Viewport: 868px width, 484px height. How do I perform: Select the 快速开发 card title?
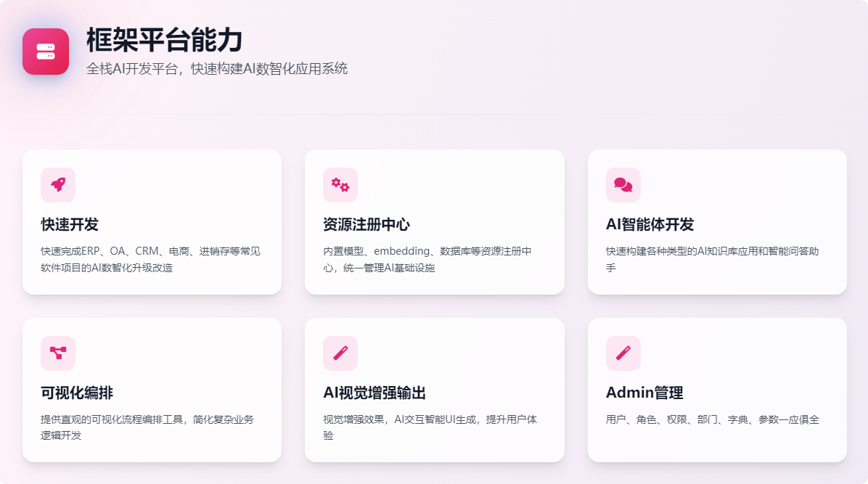70,225
